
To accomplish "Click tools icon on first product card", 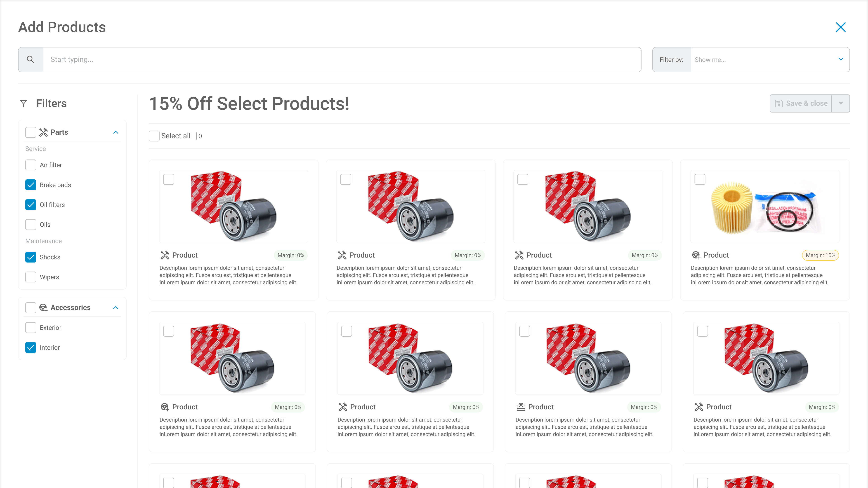I will (x=165, y=255).
